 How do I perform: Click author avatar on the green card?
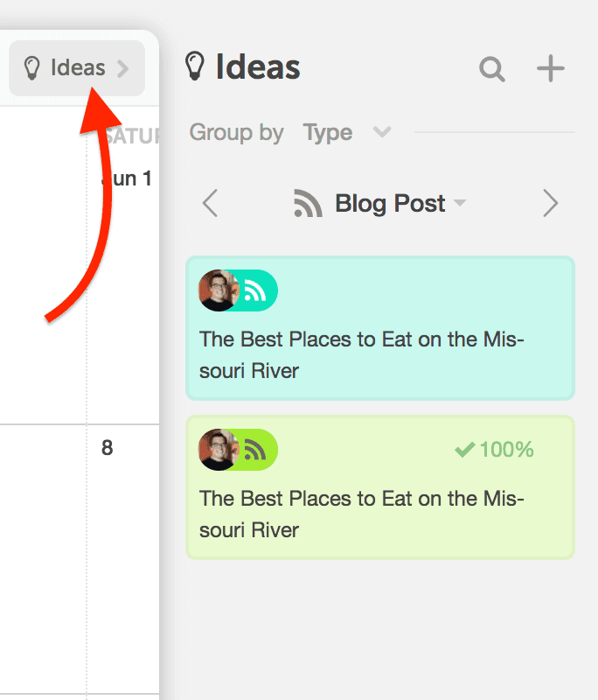pyautogui.click(x=218, y=450)
